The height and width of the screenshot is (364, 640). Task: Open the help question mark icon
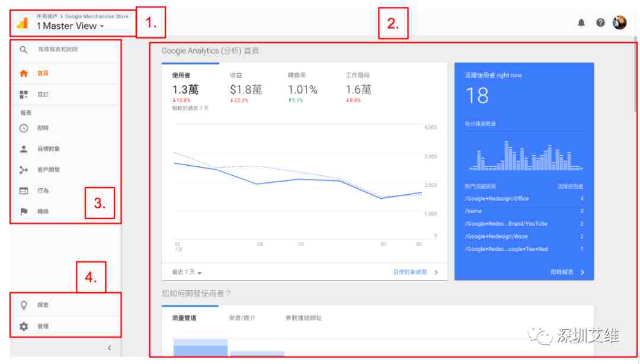[x=600, y=23]
